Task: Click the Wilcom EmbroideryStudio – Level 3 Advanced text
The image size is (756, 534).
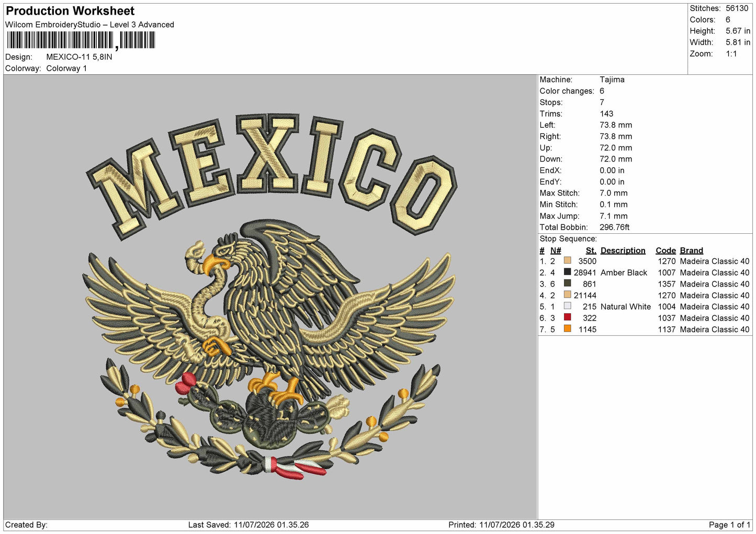Action: click(x=89, y=25)
